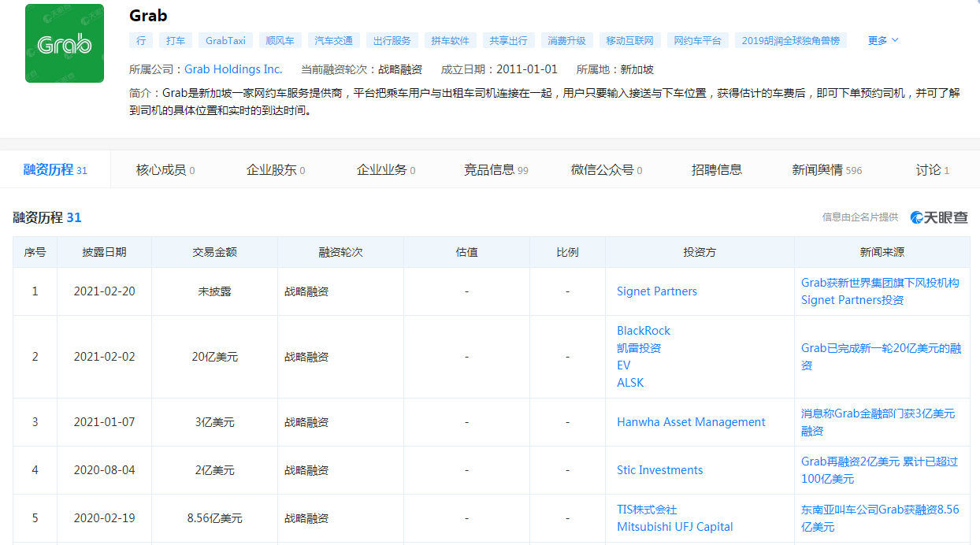Screen dimensions: 980x545
Task: Click the 2021-02-20 disclosure date cell
Action: [x=105, y=291]
